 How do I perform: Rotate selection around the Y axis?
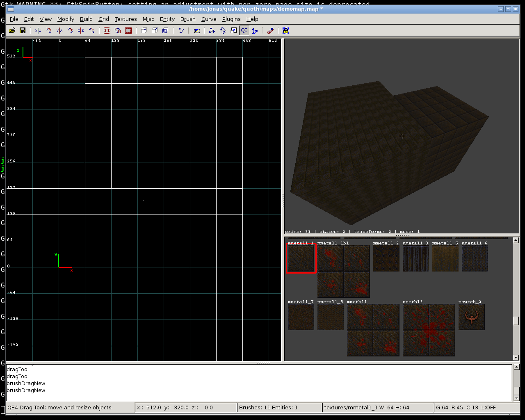pos(70,30)
